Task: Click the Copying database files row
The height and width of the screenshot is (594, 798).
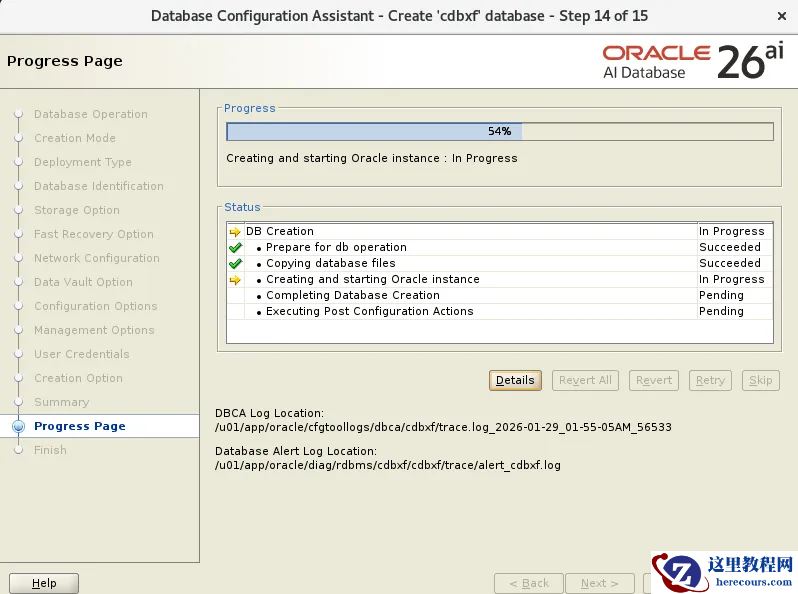Action: tap(500, 263)
